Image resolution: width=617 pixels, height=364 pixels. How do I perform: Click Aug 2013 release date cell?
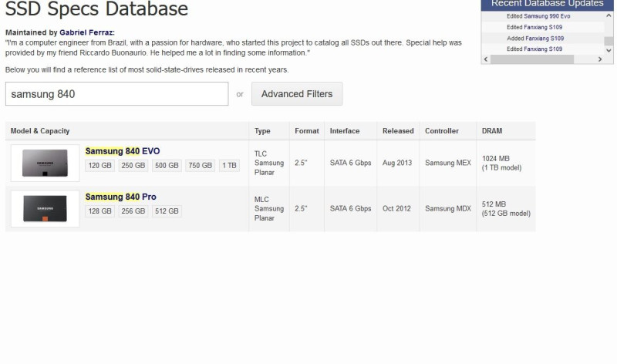click(x=397, y=163)
